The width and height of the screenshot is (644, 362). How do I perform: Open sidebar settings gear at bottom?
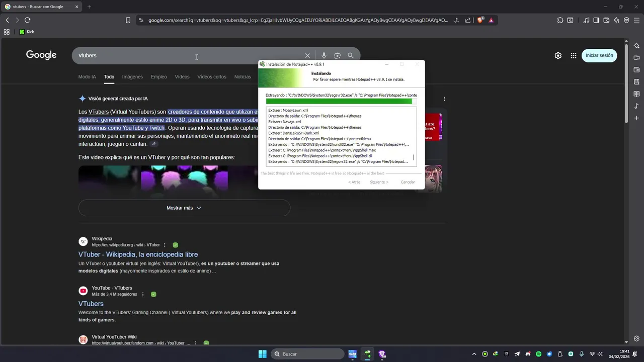(636, 339)
